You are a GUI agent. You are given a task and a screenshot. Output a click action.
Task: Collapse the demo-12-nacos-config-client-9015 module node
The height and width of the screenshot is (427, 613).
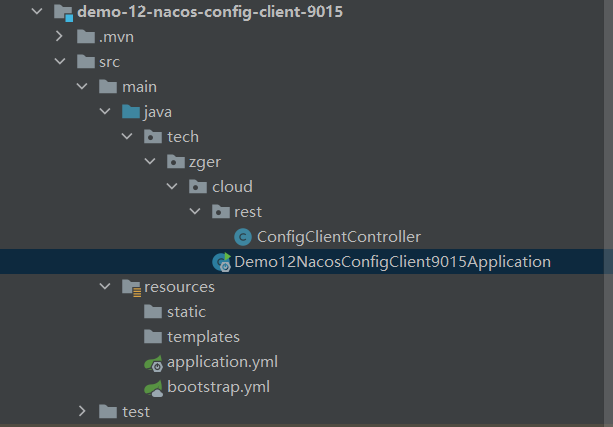(37, 11)
